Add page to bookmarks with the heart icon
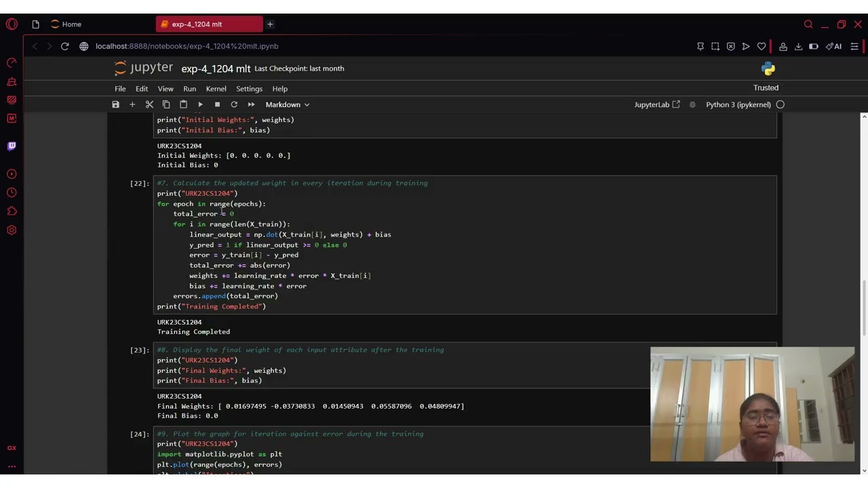Viewport: 868px width, 488px height. (x=762, y=46)
